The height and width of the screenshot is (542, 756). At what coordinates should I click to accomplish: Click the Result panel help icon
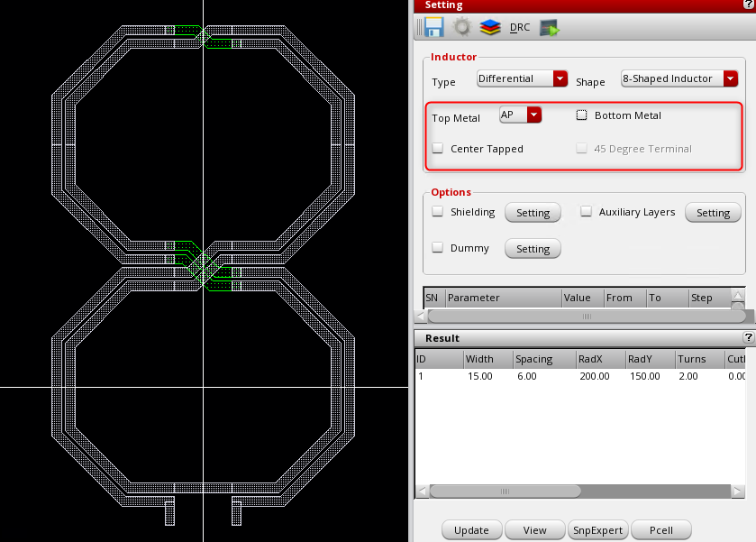click(x=749, y=337)
